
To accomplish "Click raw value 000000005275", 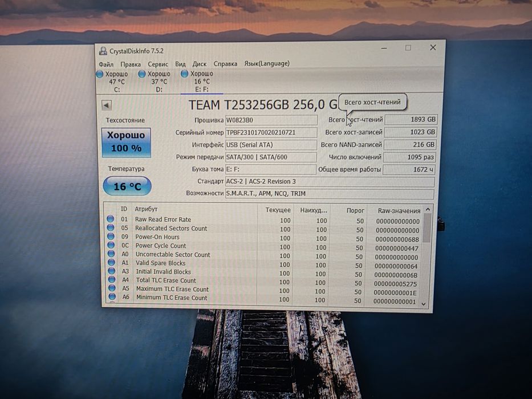I will (x=395, y=284).
